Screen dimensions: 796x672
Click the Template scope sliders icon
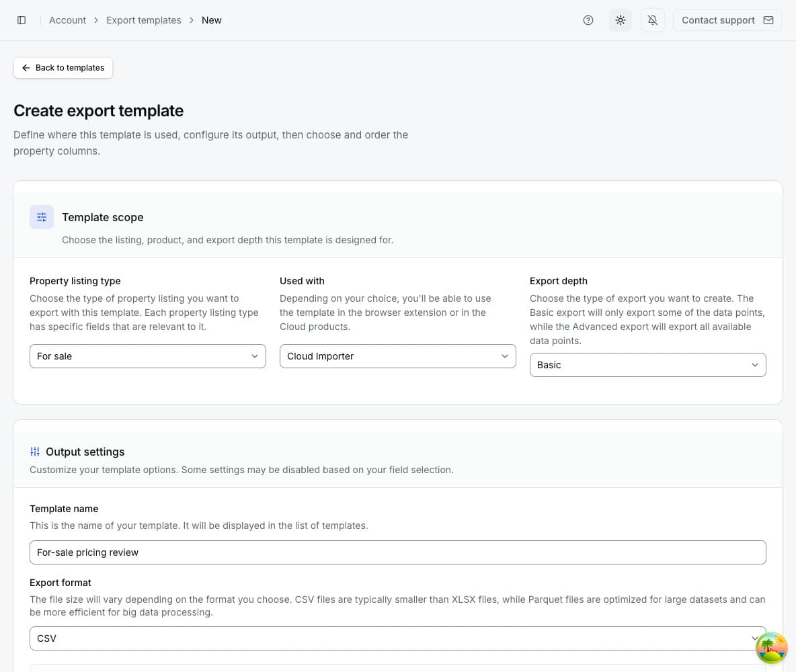tap(42, 217)
